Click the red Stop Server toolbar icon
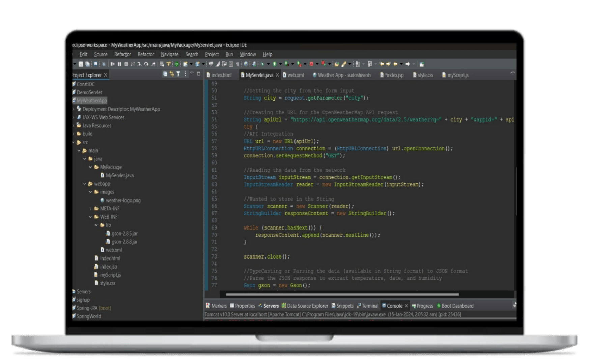 (x=311, y=64)
